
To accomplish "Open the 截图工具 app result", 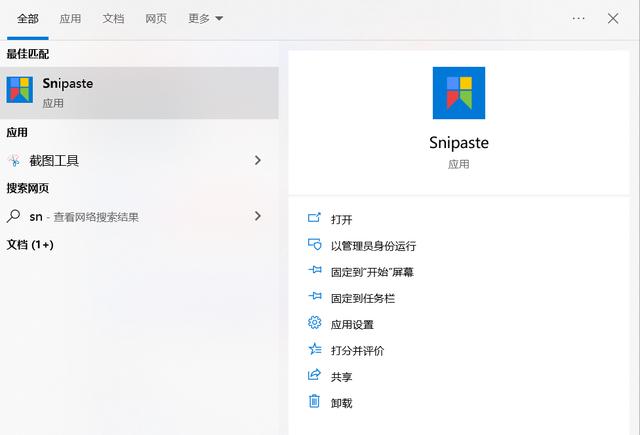I will [x=139, y=161].
